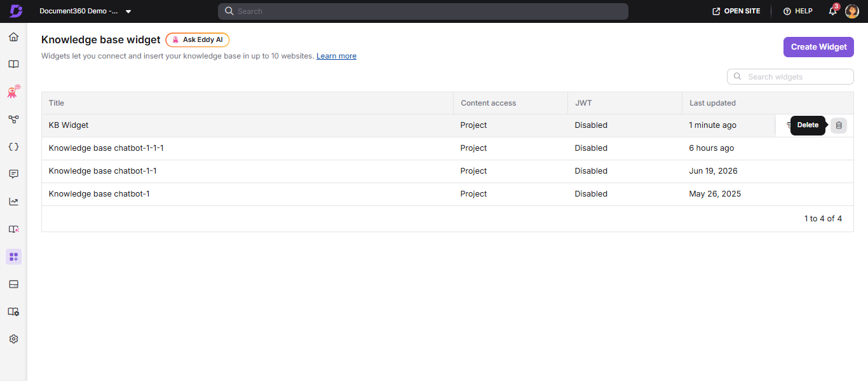Image resolution: width=868 pixels, height=381 pixels.
Task: Click the Disabled JWT cell for KB Widget
Action: point(591,125)
